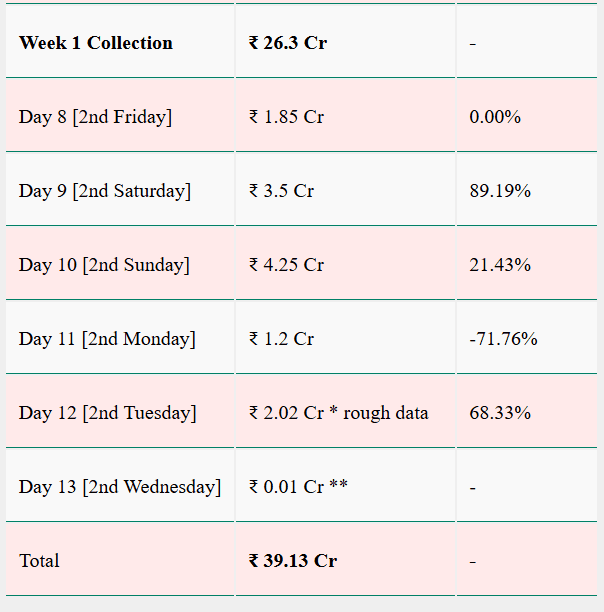Click the Day 12 [2nd Tuesday] cell
This screenshot has height=612, width=604.
click(107, 413)
